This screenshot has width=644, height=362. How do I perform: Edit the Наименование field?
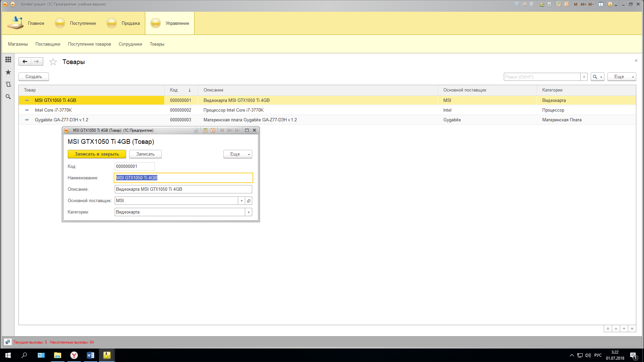click(x=183, y=178)
